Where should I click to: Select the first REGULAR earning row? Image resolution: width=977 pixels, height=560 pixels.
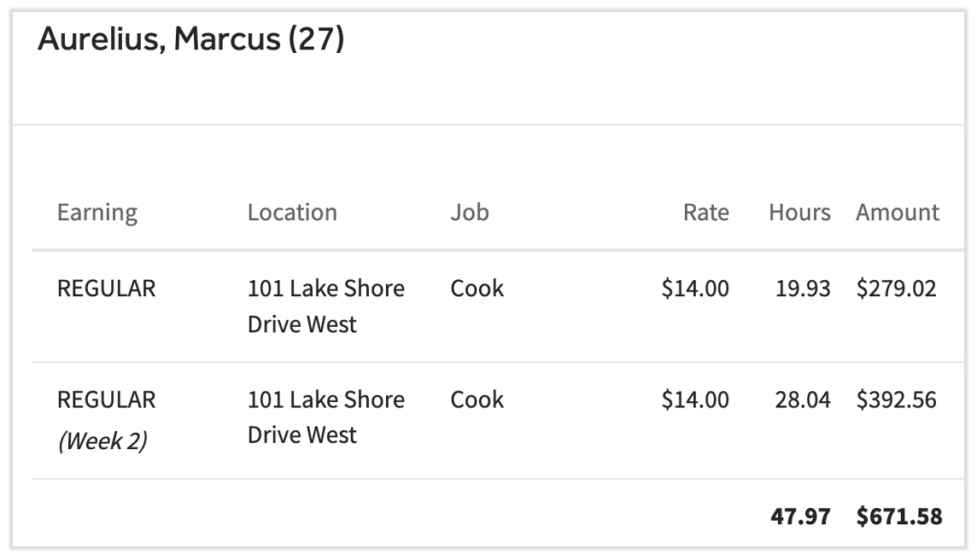107,289
